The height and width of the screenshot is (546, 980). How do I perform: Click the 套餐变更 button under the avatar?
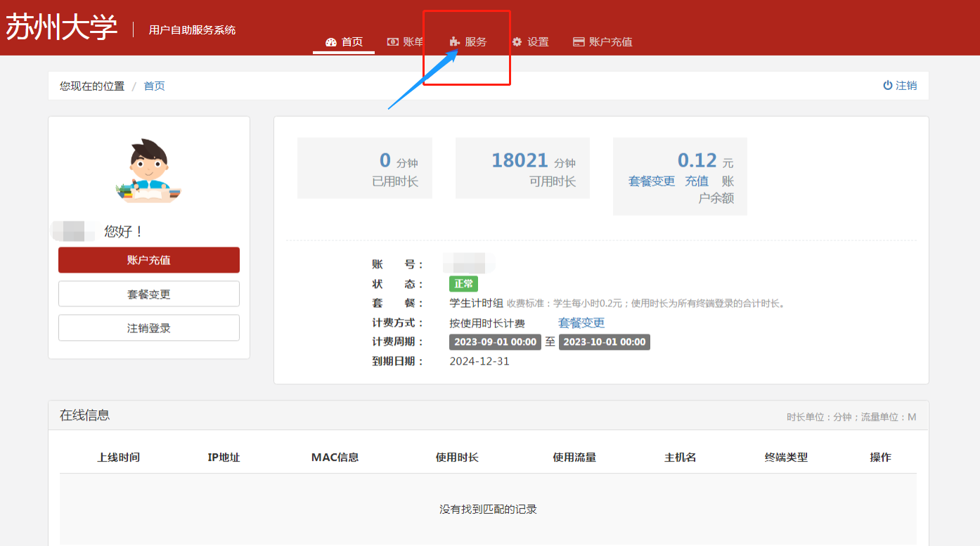(149, 294)
